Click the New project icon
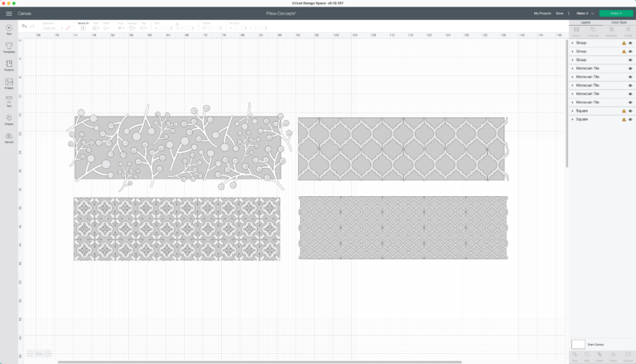 tap(9, 29)
